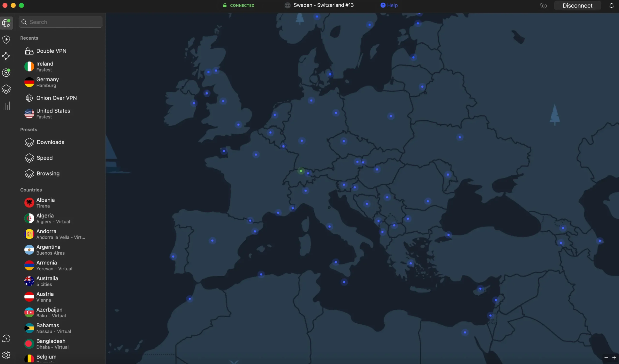Open Presets layers icon in sidebar
This screenshot has width=619, height=364.
(6, 89)
